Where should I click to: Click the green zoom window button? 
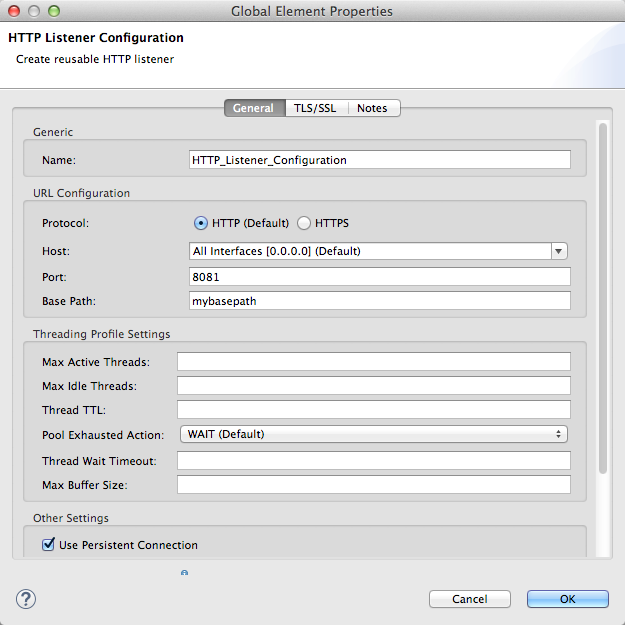tap(54, 12)
